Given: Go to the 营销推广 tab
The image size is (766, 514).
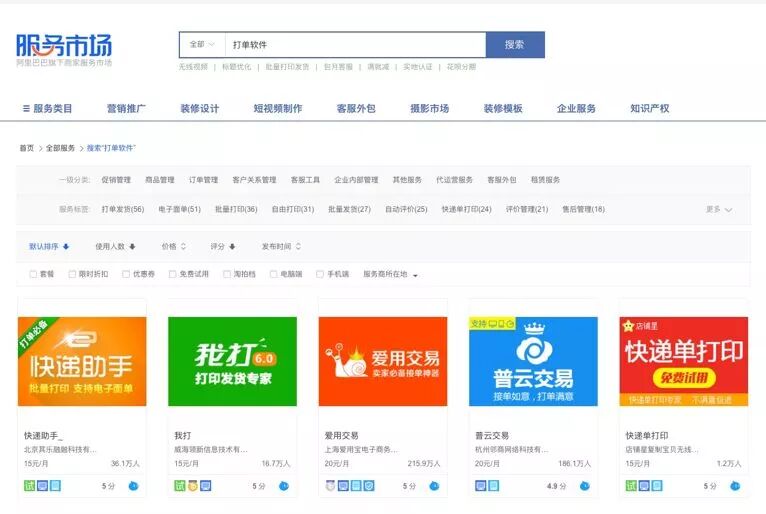Looking at the screenshot, I should point(126,108).
